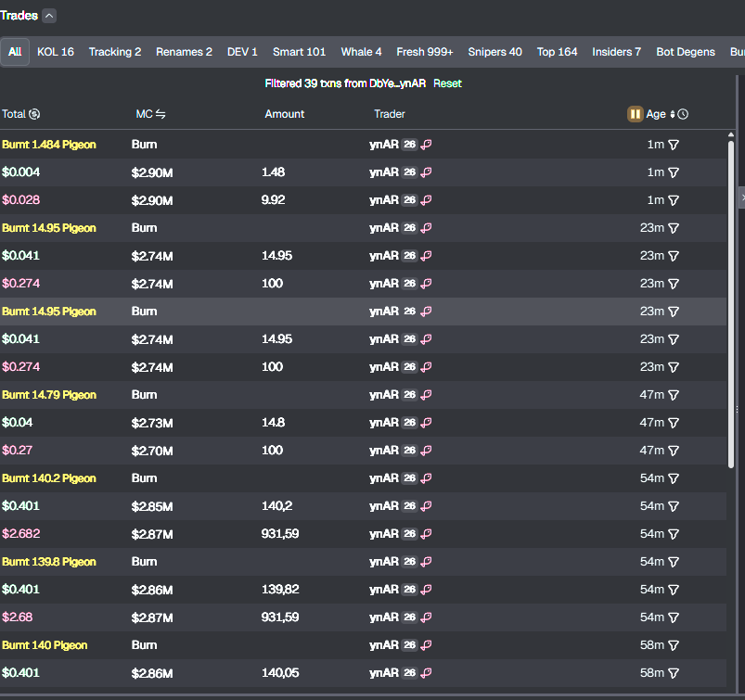Click filter funnel on Burnt 140.2 Pigeon row
The image size is (745, 700).
[x=674, y=478]
